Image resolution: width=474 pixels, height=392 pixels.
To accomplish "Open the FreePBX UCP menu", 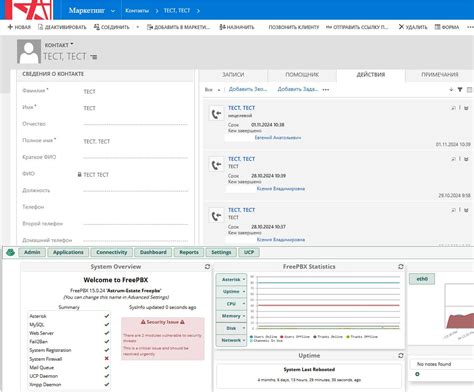I will pyautogui.click(x=249, y=252).
